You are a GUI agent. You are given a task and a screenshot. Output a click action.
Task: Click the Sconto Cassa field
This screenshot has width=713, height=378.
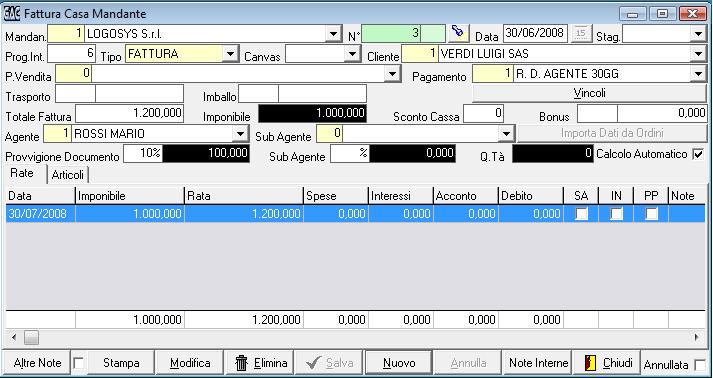[x=483, y=113]
